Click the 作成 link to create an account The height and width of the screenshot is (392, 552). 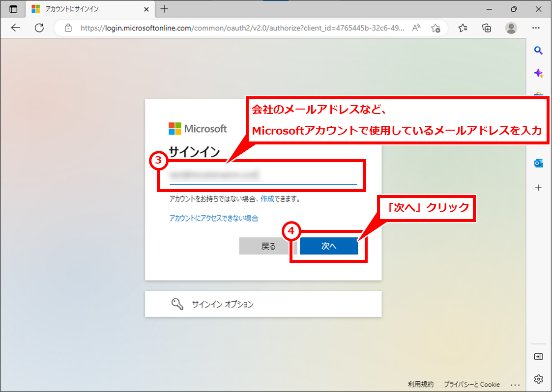point(267,199)
